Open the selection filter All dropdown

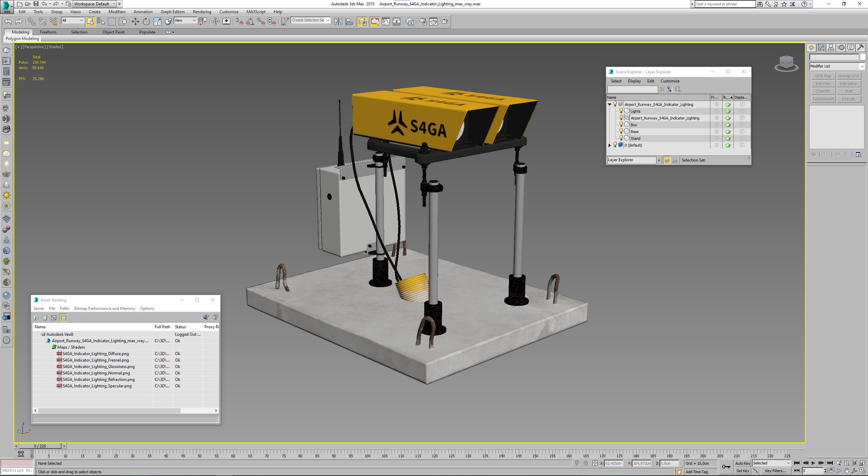(72, 20)
